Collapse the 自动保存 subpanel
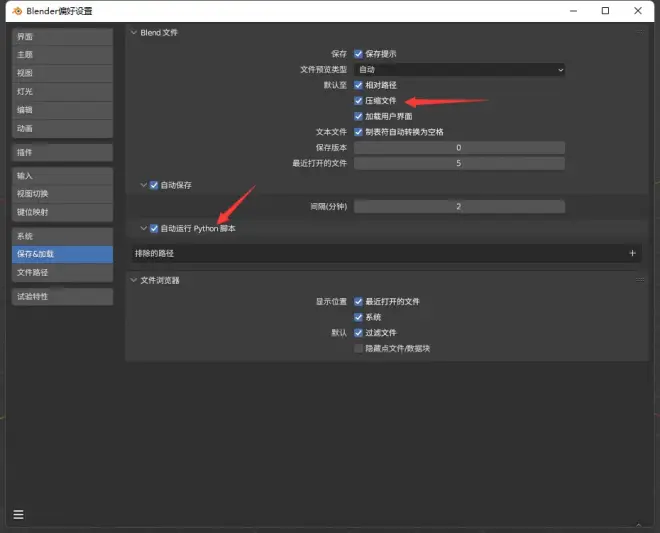Screen dimensions: 660x533 tap(143, 185)
